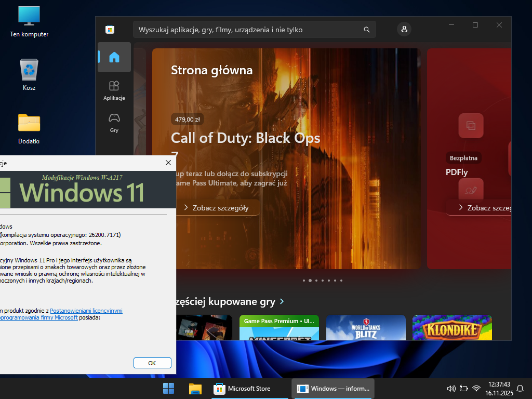Open Ten komputer desktop icon

(29, 20)
